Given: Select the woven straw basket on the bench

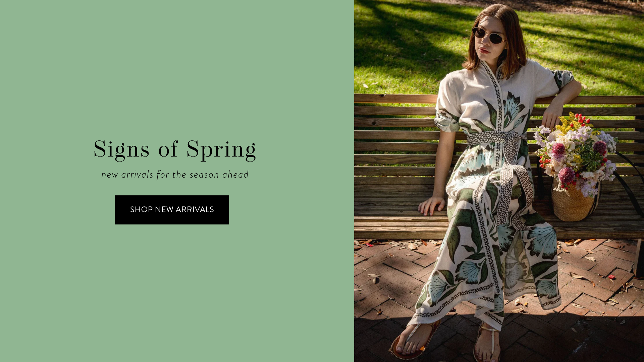Looking at the screenshot, I should (x=574, y=201).
